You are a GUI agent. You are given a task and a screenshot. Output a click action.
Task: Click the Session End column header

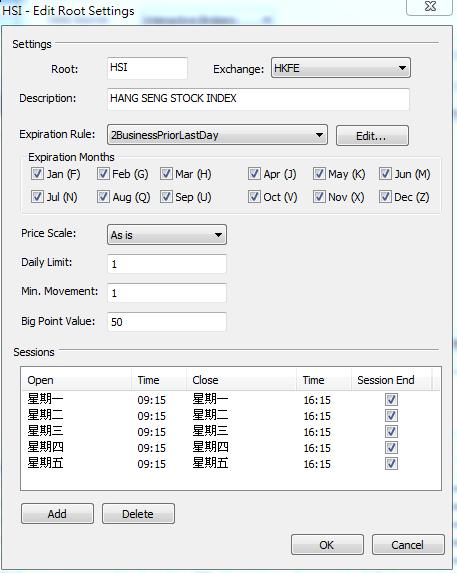click(391, 380)
